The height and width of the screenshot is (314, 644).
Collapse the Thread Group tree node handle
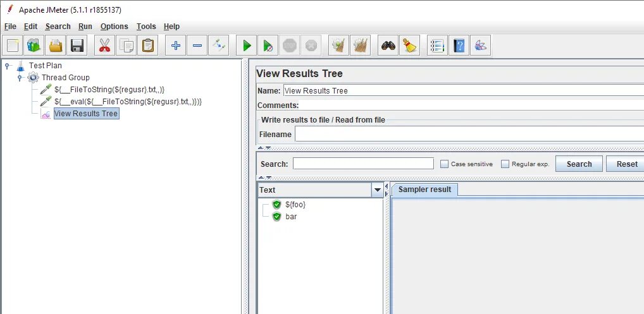point(20,78)
